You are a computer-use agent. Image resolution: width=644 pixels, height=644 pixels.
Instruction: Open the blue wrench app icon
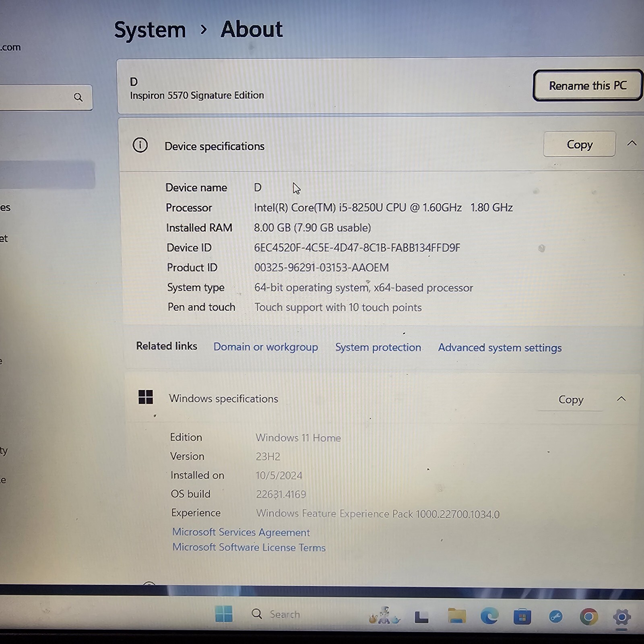click(555, 617)
